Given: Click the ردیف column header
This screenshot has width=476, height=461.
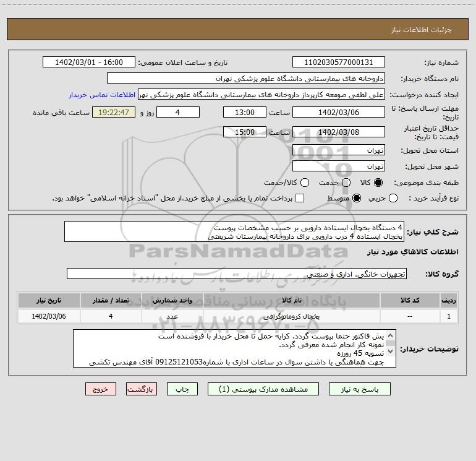Looking at the screenshot, I should (449, 300).
